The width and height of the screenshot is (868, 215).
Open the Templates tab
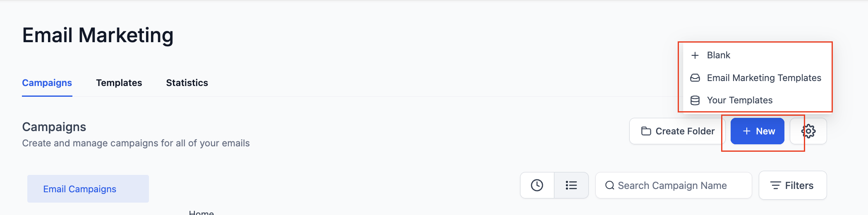pyautogui.click(x=119, y=83)
